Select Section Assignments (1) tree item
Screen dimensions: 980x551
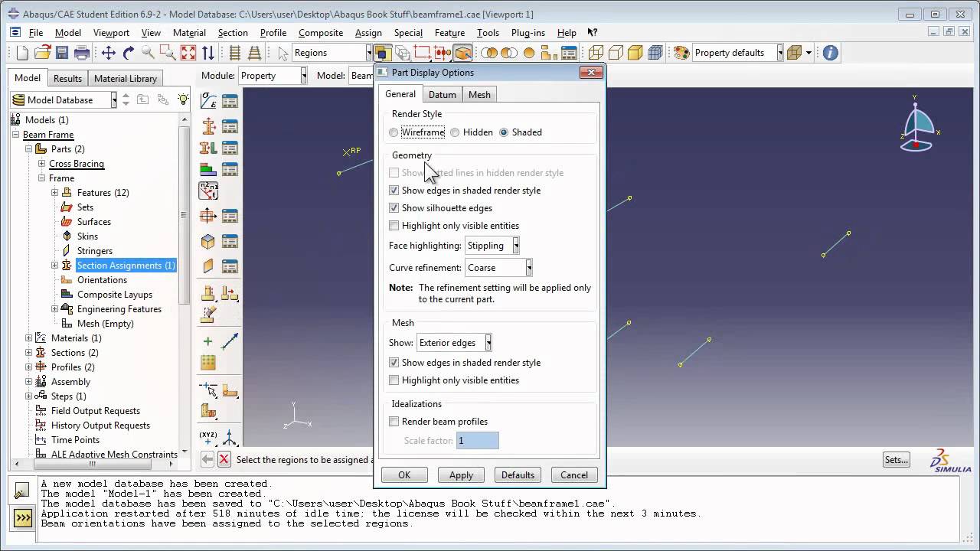click(x=126, y=266)
